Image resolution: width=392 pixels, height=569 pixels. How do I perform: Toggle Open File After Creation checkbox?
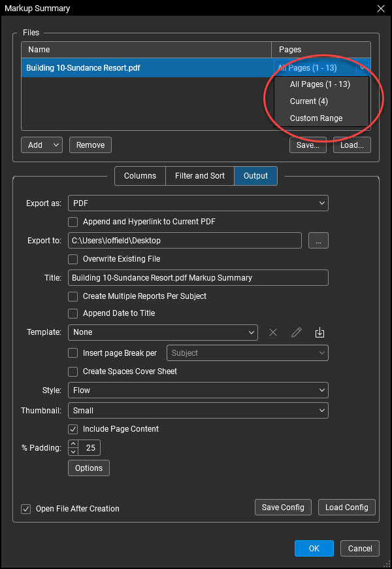(x=25, y=509)
